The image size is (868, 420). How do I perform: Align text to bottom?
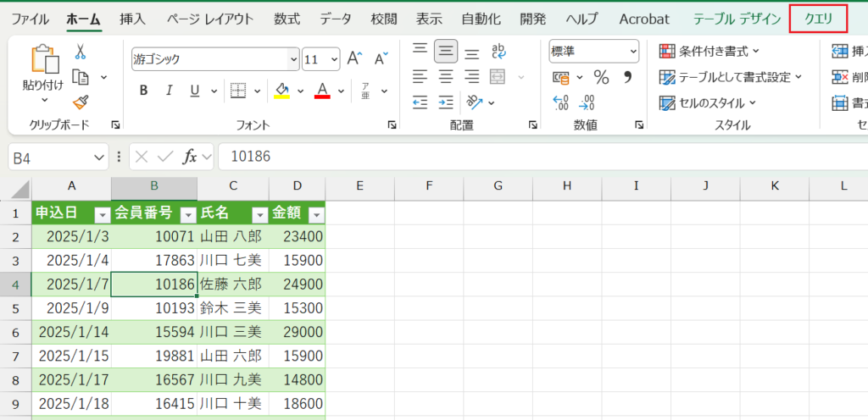471,52
